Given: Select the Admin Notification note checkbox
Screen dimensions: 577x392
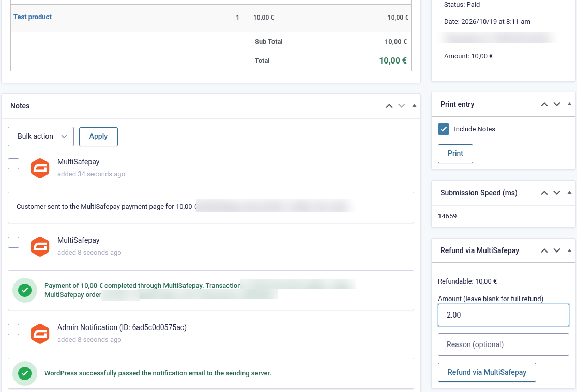Looking at the screenshot, I should click(x=13, y=330).
